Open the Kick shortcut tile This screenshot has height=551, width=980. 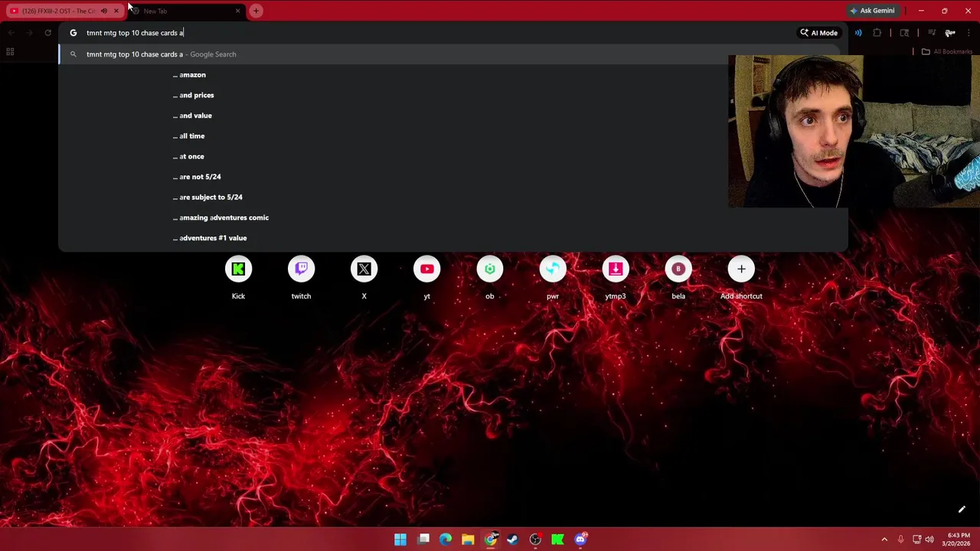[238, 269]
